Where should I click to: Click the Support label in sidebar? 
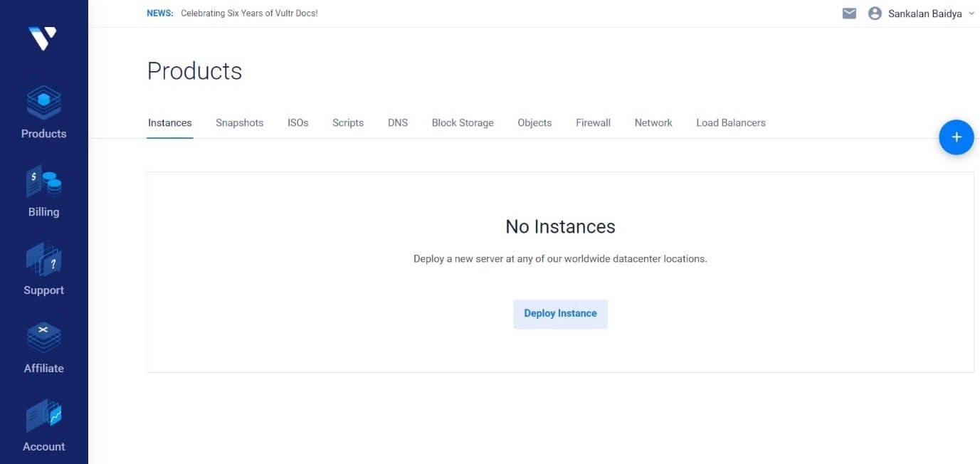43,290
